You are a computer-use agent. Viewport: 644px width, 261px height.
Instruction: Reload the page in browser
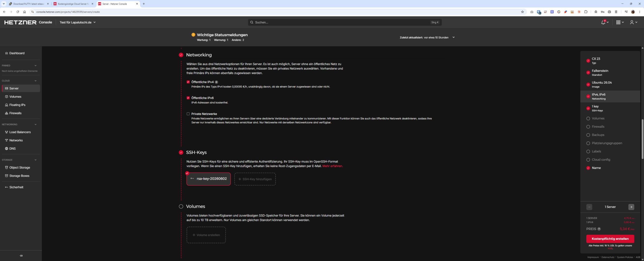tap(18, 12)
